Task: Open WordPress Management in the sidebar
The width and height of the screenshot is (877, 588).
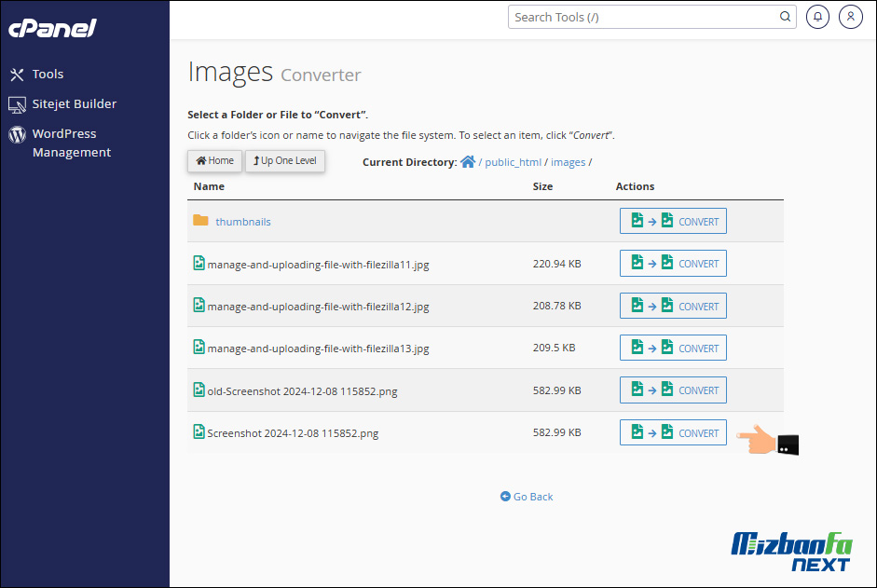Action: [x=72, y=143]
